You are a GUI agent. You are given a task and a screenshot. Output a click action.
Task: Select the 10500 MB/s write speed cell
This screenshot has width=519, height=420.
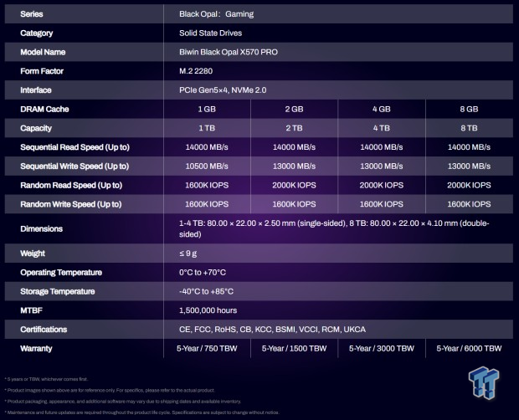[207, 166]
